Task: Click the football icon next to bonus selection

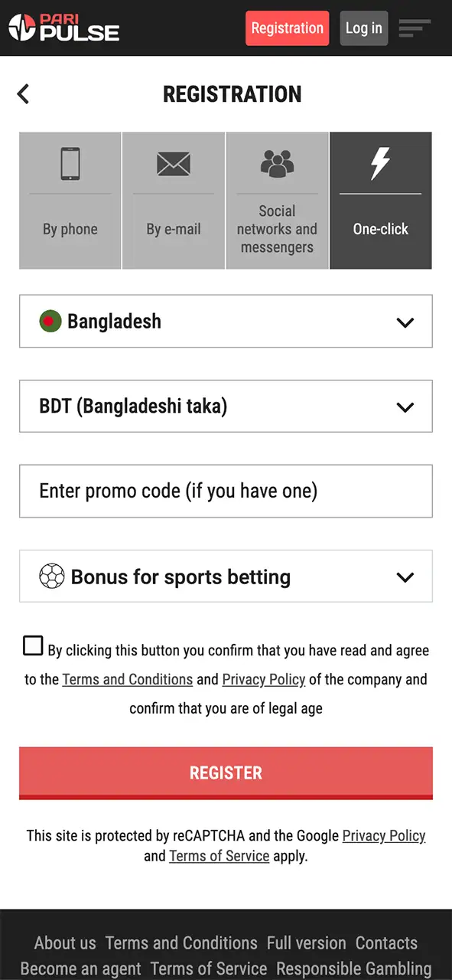Action: pos(51,577)
